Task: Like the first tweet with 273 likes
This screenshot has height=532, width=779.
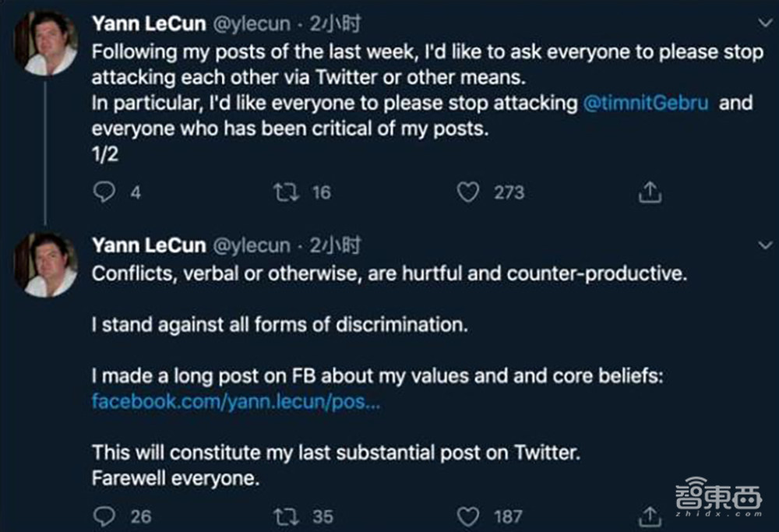Action: point(467,192)
